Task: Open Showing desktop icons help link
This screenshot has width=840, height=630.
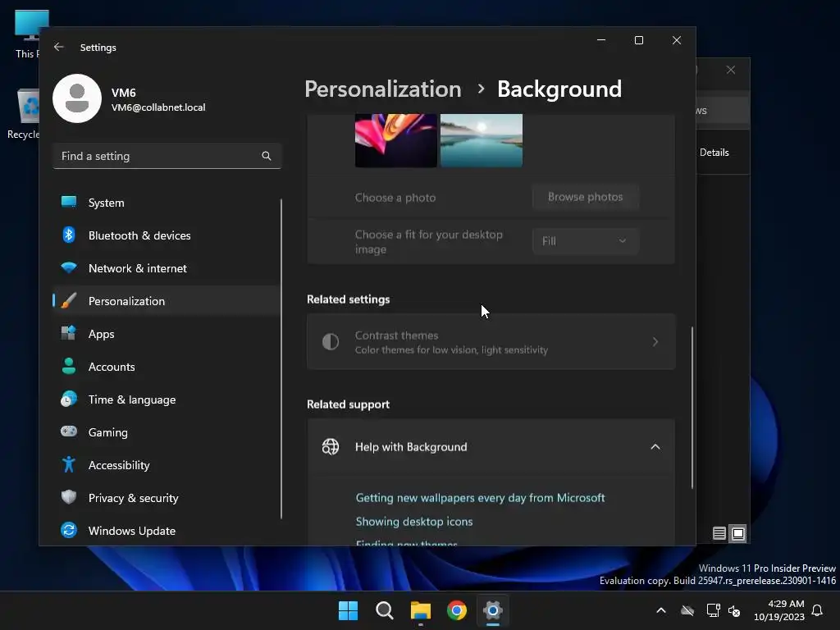Action: pyautogui.click(x=414, y=522)
